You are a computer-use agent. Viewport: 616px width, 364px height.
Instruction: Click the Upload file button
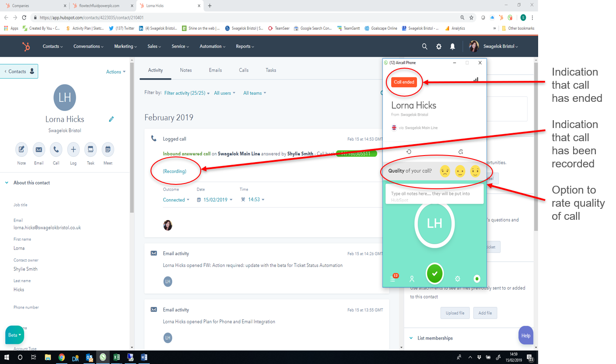click(x=455, y=313)
